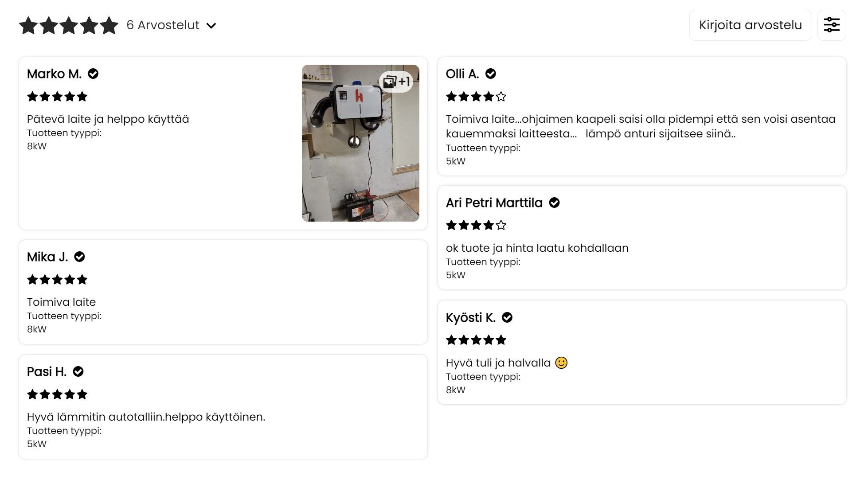Open the +1 photo gallery badge
Viewport: 868px width, 480px height.
point(396,82)
